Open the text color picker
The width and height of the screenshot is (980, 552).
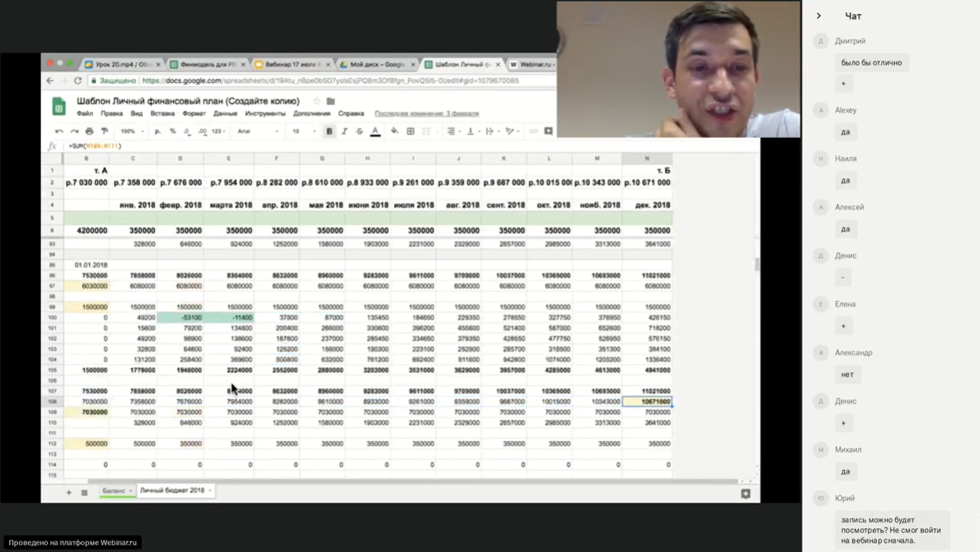click(x=375, y=132)
